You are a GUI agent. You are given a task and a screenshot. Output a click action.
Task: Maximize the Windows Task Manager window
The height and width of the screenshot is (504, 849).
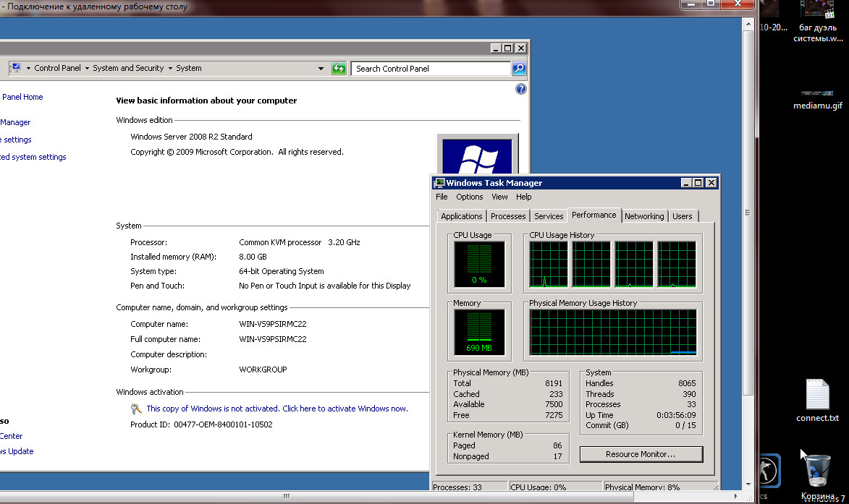[x=698, y=183]
